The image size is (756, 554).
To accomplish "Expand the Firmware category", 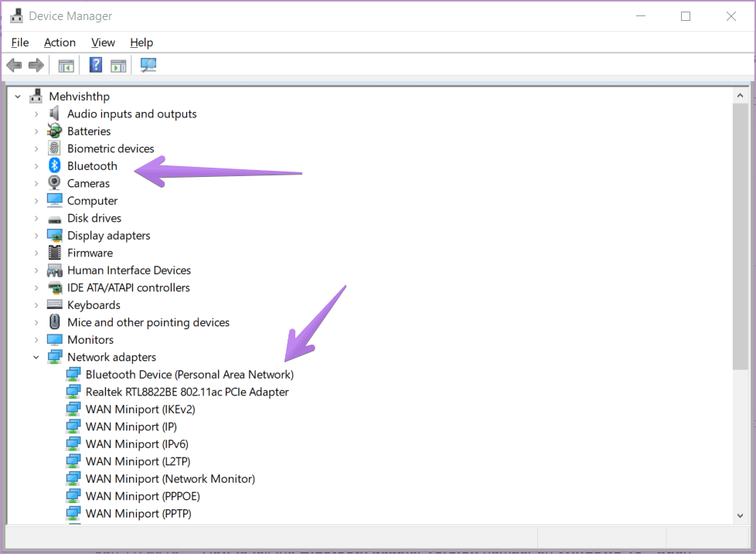I will pos(36,253).
